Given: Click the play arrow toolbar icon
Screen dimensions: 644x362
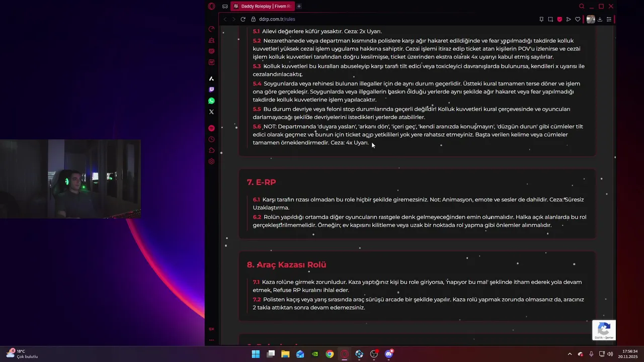Looking at the screenshot, I should tap(569, 19).
